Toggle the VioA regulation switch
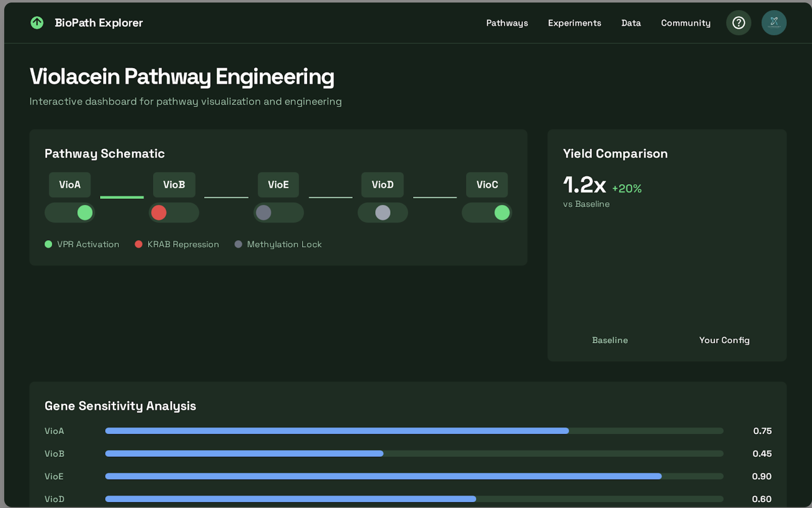Viewport: 812px width, 508px height. pos(70,213)
